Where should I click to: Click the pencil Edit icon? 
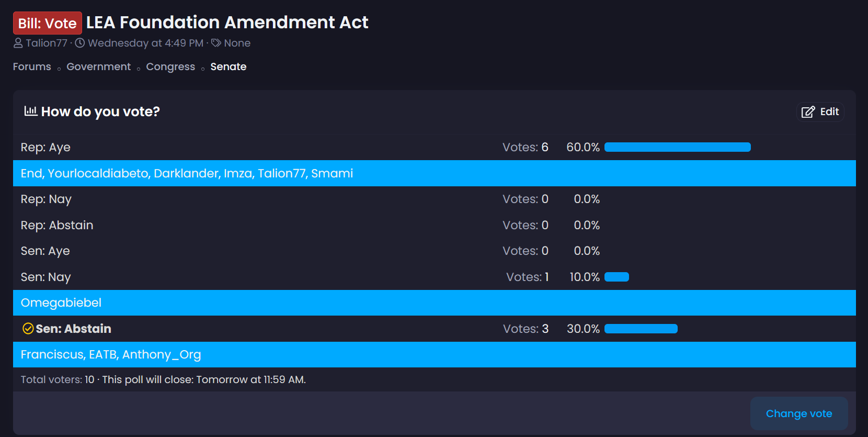click(808, 112)
